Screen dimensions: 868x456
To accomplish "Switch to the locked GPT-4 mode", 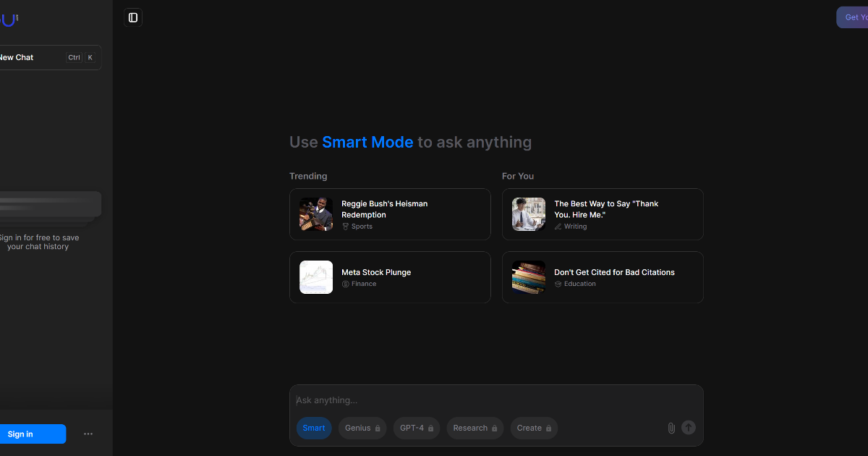I will click(417, 428).
